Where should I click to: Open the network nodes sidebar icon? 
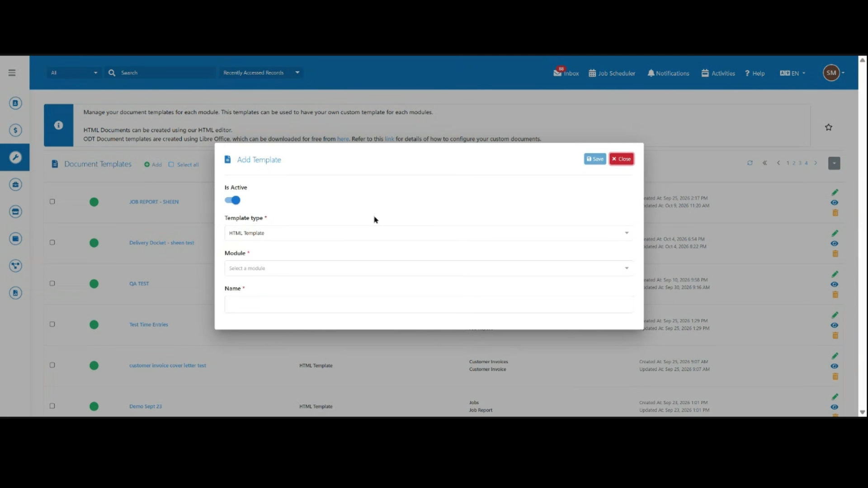(x=15, y=266)
